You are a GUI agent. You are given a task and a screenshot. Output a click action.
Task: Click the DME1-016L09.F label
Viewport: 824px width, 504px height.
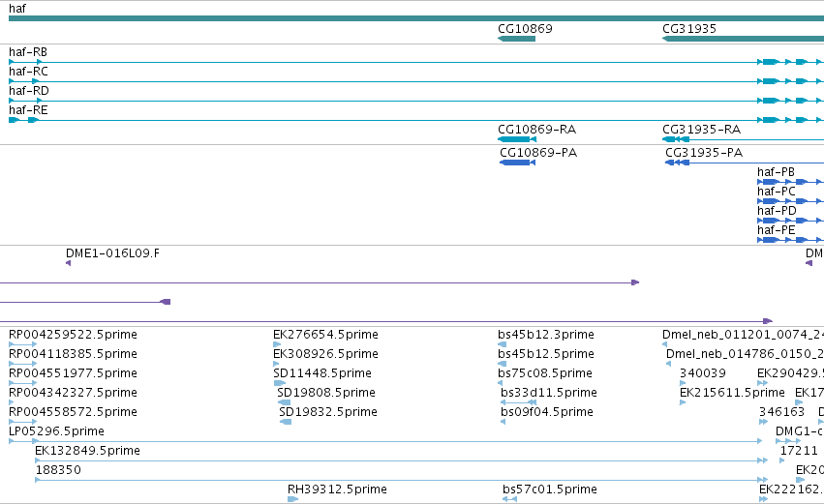[x=112, y=253]
